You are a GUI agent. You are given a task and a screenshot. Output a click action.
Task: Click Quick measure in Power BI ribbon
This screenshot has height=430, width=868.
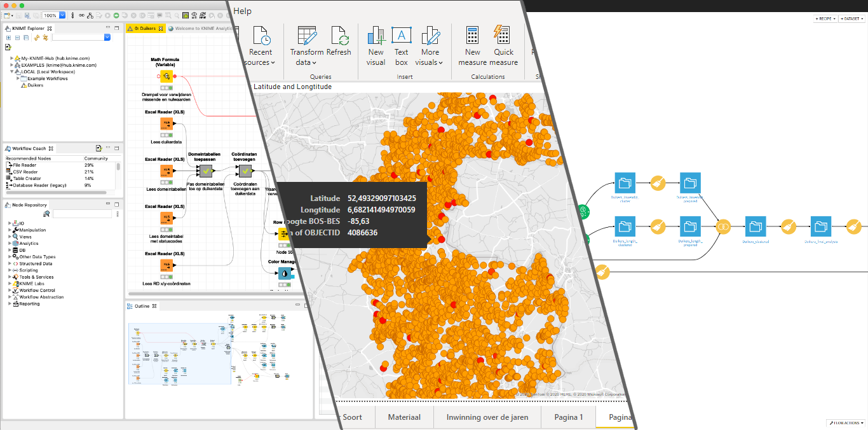[x=503, y=46]
